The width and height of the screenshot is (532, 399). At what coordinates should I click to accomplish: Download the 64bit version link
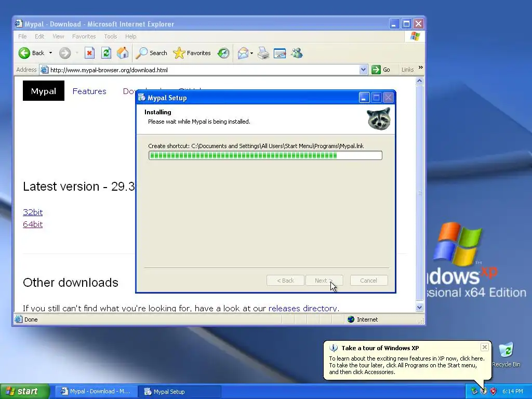tap(33, 224)
